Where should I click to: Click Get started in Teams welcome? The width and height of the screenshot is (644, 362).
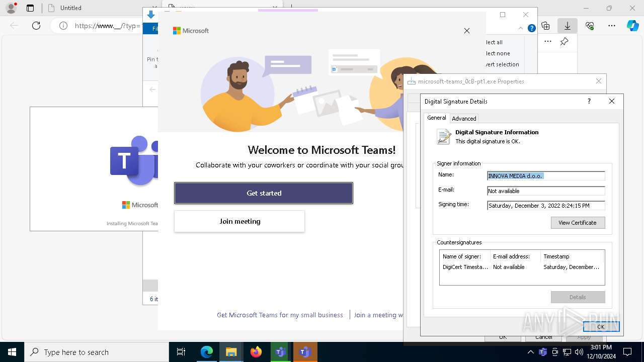click(x=264, y=193)
